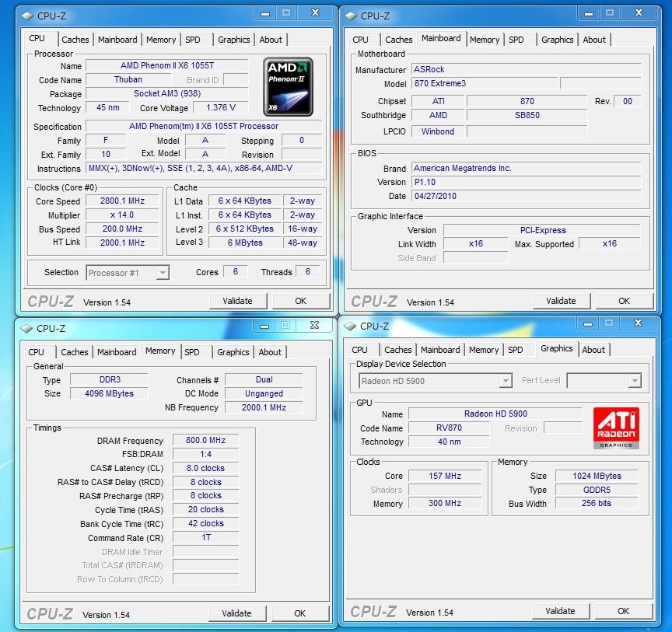
Task: Click Validate in the Memory window
Action: [x=236, y=613]
